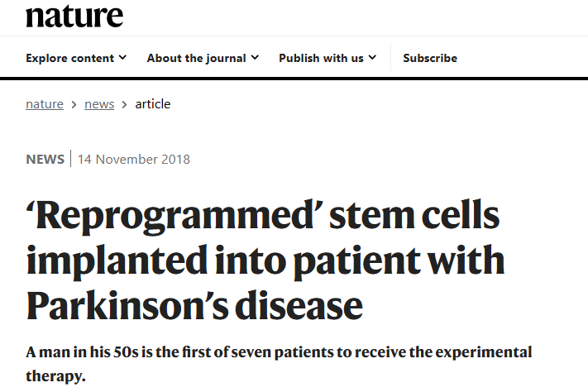This screenshot has width=588, height=392.
Task: Select the Publish with us menu label
Action: click(x=321, y=58)
